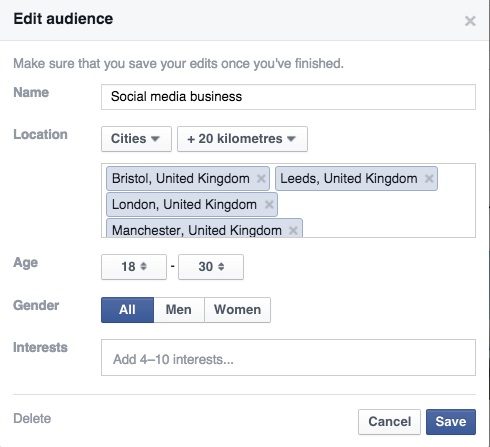Open the + 20 kilometres radius dropdown
This screenshot has height=447, width=490.
pos(242,139)
